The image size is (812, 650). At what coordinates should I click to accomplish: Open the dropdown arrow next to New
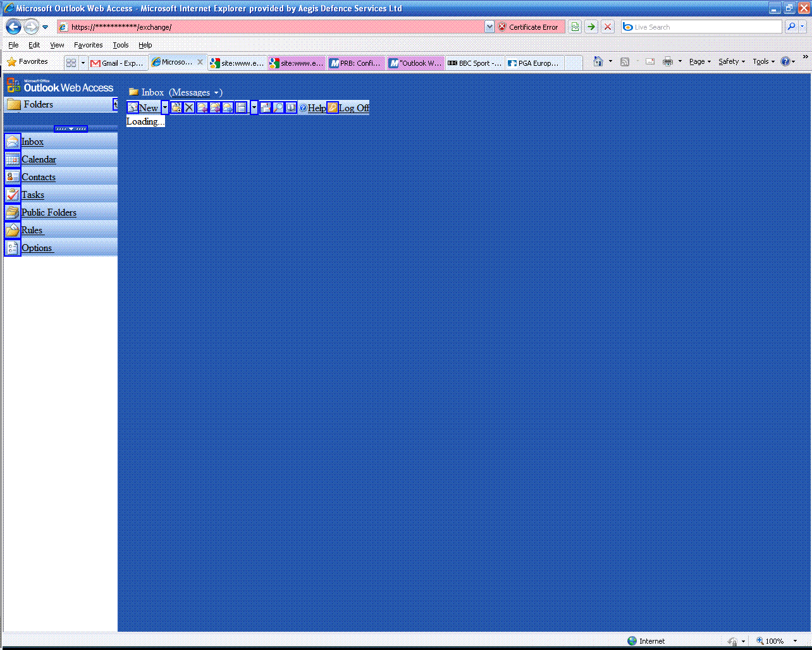point(165,107)
